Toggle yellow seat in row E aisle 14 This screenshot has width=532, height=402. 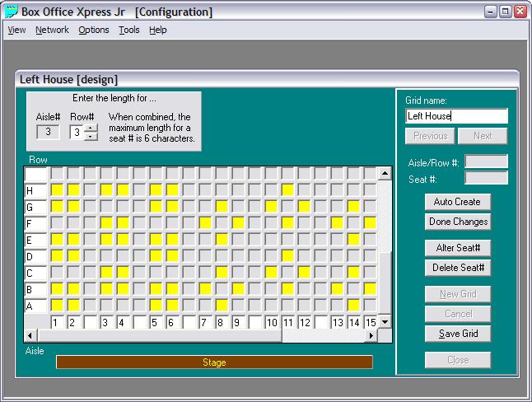353,240
